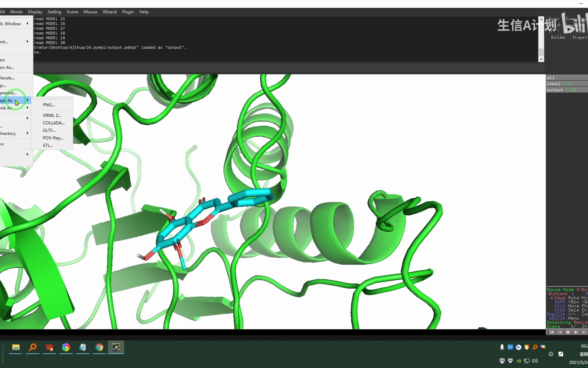
Task: Open the NVIDIA tray icon
Action: tap(519, 361)
